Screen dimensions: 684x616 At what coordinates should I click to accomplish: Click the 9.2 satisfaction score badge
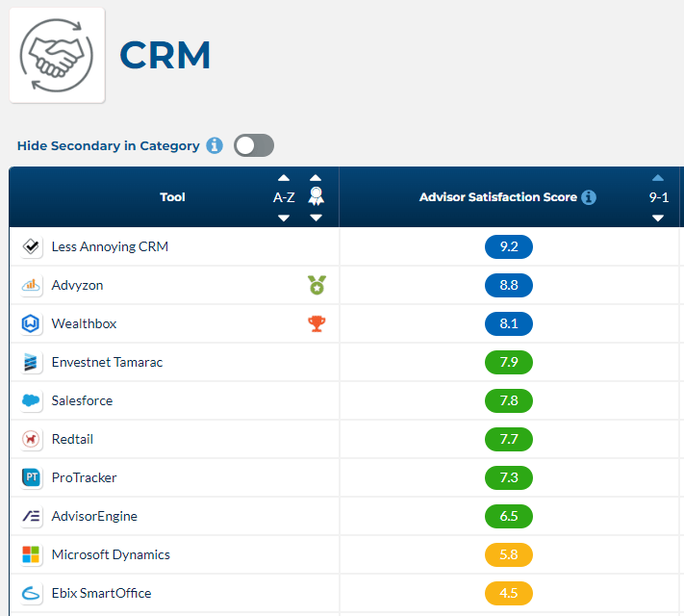(509, 246)
